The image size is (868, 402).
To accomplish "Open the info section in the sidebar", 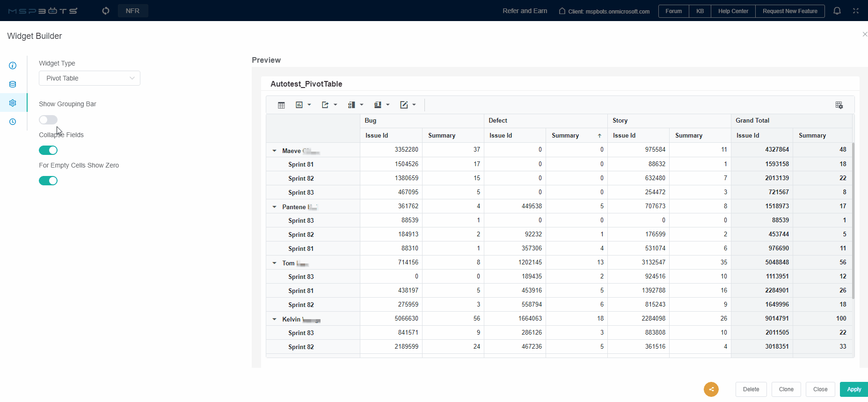I will [13, 66].
